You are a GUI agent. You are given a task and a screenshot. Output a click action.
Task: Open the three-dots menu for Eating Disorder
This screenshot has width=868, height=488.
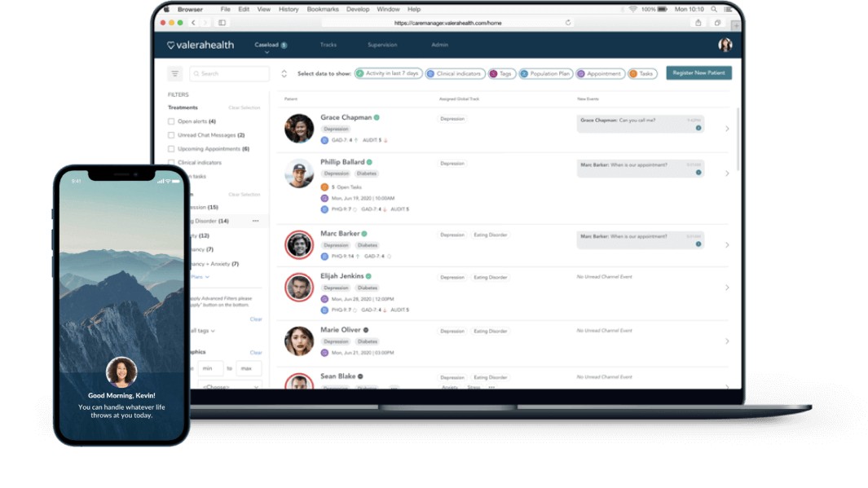[255, 221]
